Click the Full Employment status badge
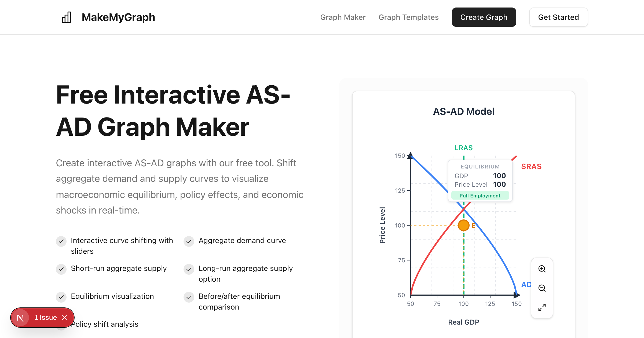This screenshot has width=644, height=338. tap(480, 196)
